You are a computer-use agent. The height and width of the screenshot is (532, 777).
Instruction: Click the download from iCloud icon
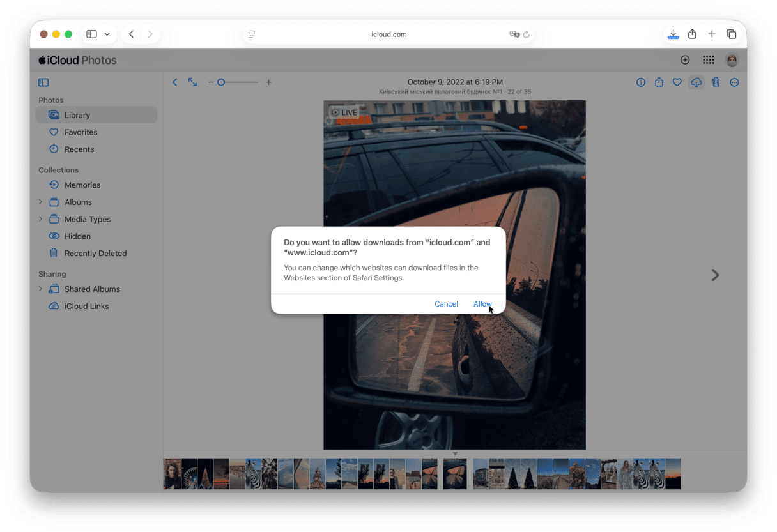(696, 82)
